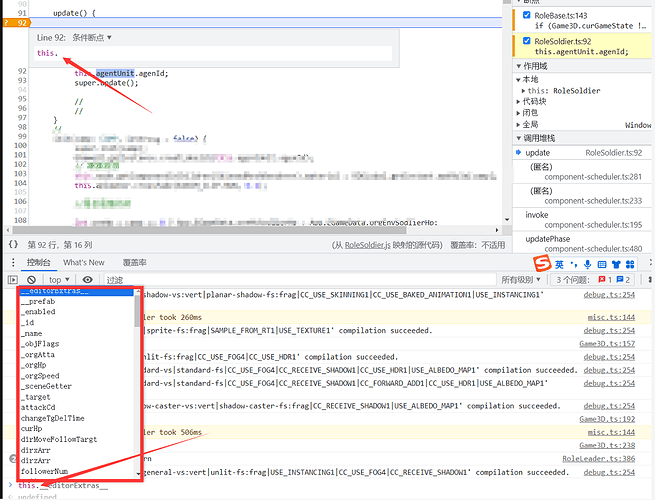
Task: Open the Game3D.ts:157 source link
Action: coord(607,344)
